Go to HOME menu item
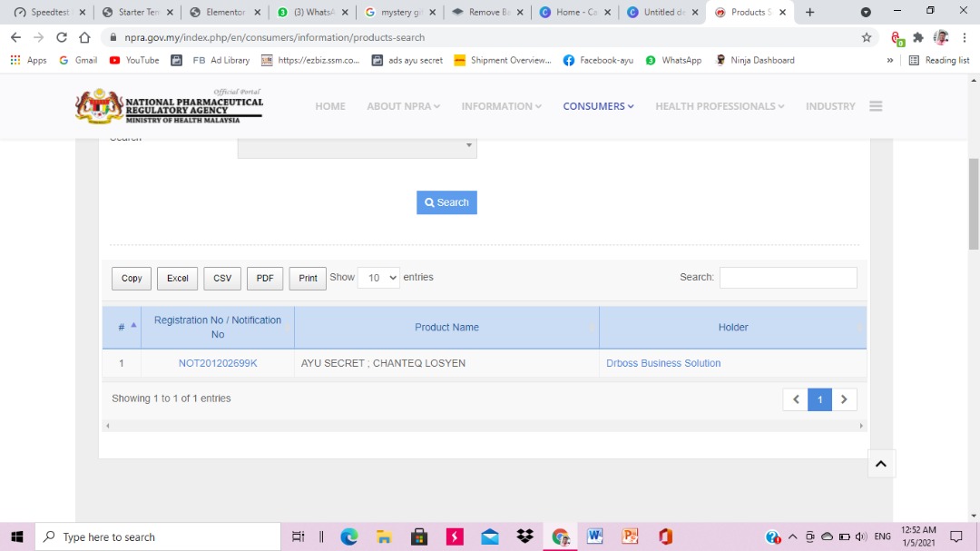This screenshot has height=551, width=980. pos(330,106)
